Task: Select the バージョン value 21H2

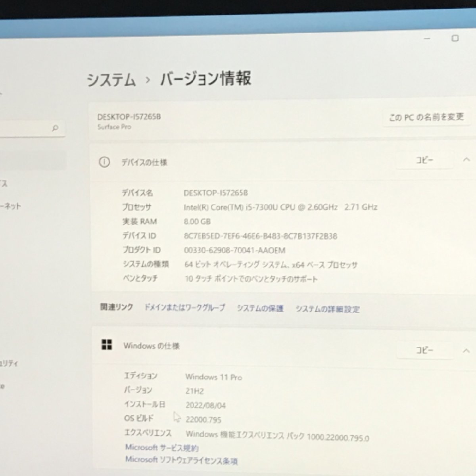Action: tap(195, 391)
